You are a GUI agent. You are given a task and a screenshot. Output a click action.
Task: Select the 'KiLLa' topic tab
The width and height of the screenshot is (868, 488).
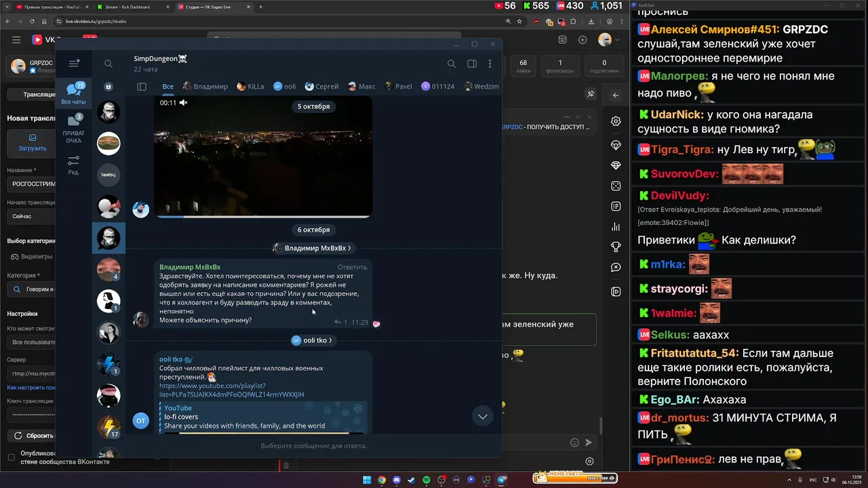[x=251, y=87]
